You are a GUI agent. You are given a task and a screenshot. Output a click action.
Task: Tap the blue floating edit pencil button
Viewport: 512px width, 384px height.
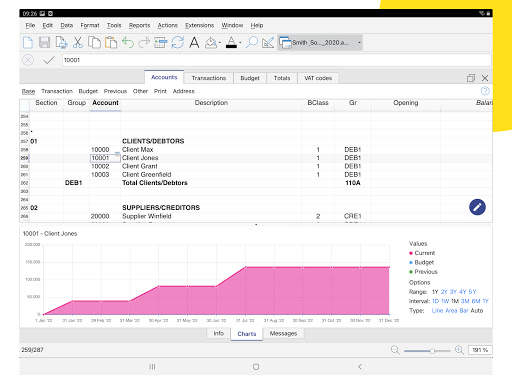(x=477, y=207)
